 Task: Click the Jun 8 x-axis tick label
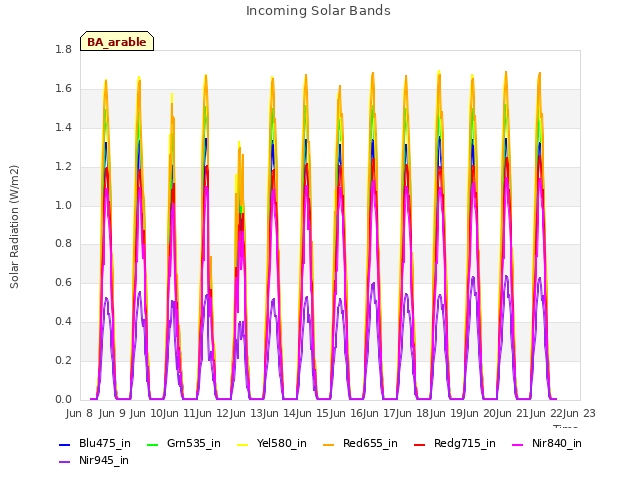point(79,413)
